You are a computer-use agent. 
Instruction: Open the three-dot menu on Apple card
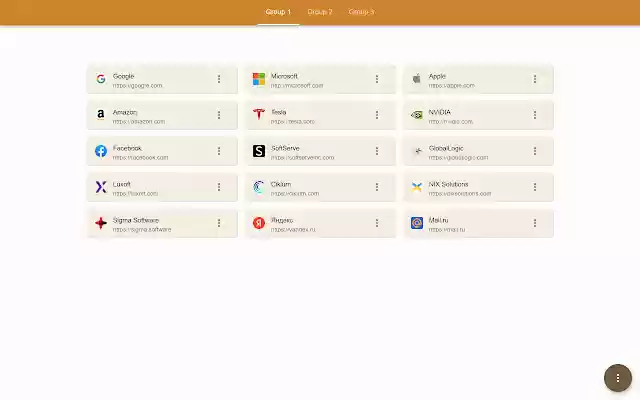(535, 79)
